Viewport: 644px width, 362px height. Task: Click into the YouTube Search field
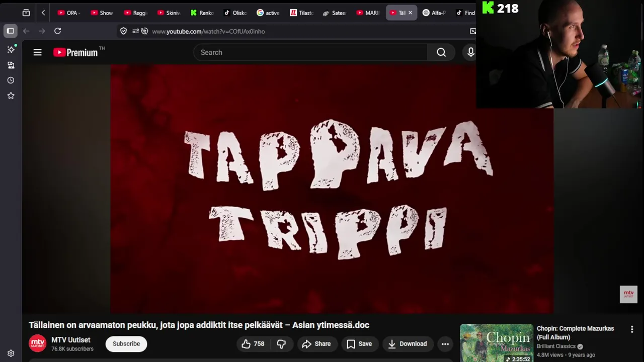(x=310, y=52)
